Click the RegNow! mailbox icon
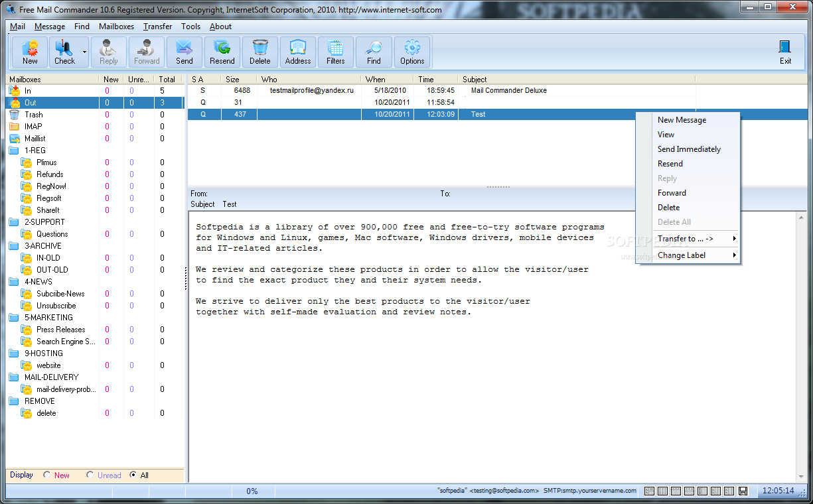Screen dimensions: 813x504 (x=27, y=186)
